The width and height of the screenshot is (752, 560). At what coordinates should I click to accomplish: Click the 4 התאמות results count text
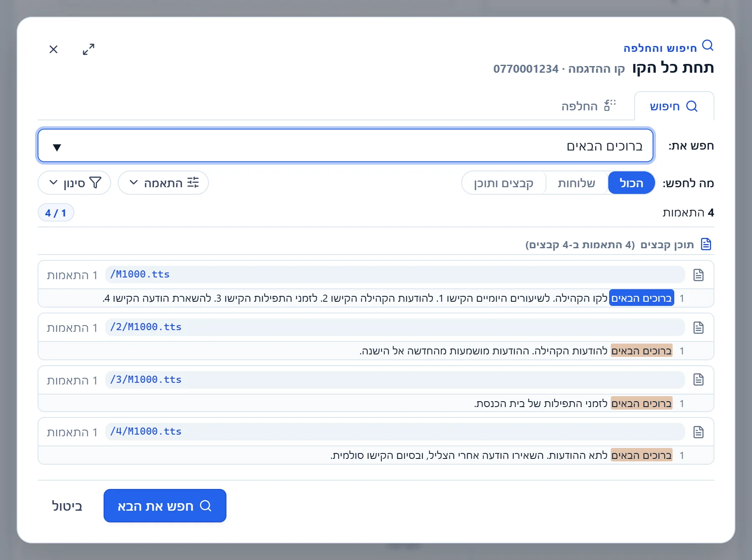(x=688, y=213)
